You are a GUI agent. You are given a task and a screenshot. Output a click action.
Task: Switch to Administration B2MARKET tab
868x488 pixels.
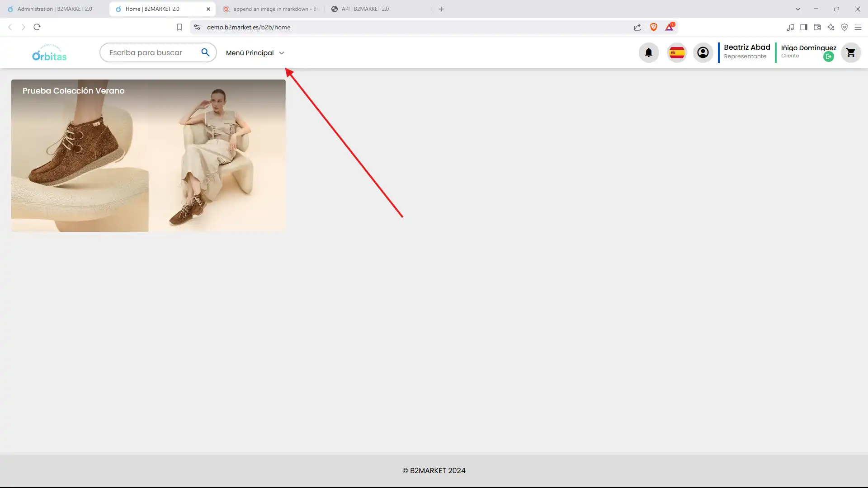[54, 9]
